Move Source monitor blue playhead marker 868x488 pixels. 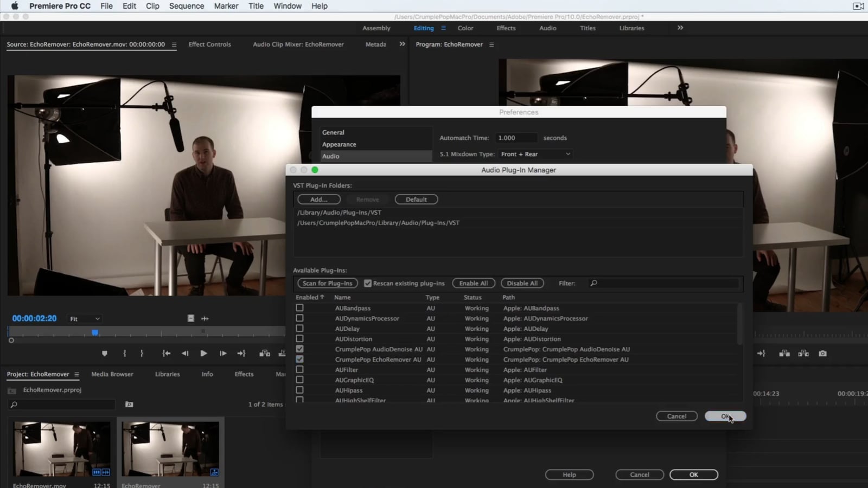[95, 332]
